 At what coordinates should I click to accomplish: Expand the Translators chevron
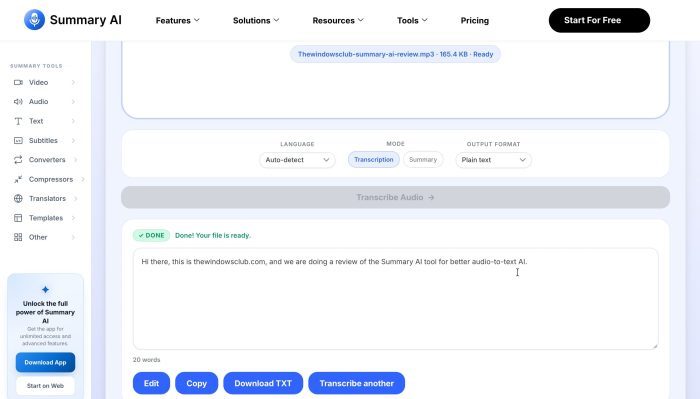click(76, 199)
